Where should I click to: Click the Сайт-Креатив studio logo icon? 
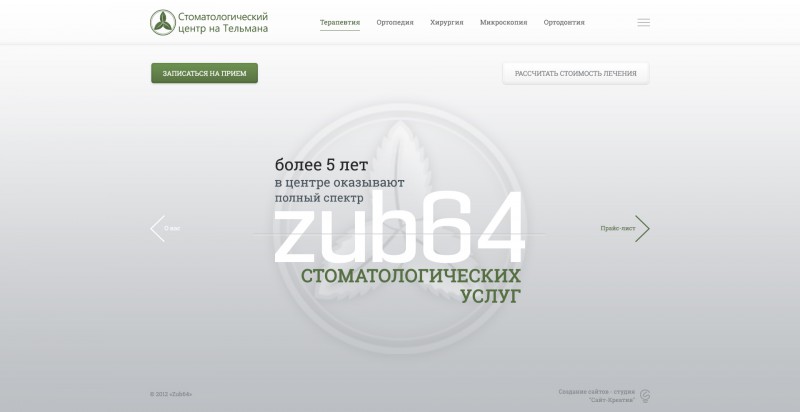click(x=645, y=396)
